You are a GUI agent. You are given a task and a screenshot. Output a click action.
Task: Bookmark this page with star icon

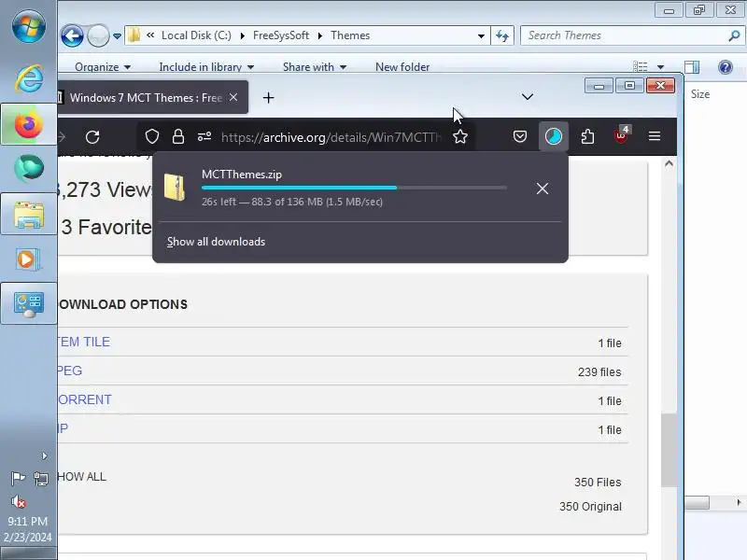click(460, 136)
